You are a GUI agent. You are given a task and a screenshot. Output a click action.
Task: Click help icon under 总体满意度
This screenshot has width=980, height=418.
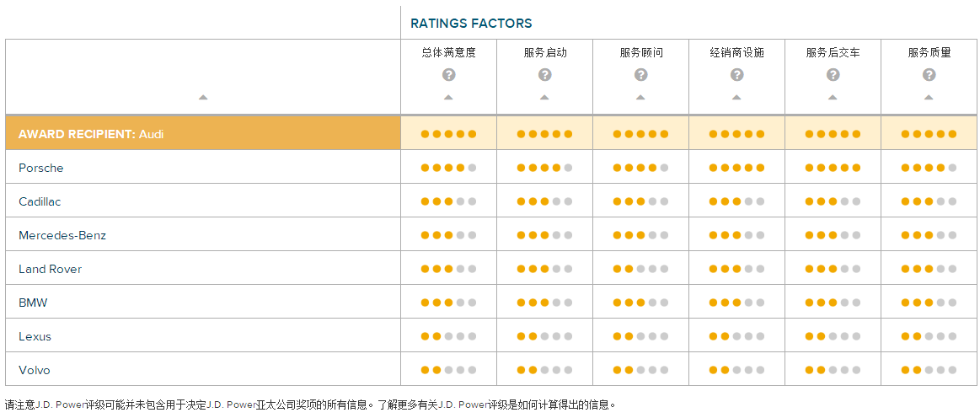[449, 75]
